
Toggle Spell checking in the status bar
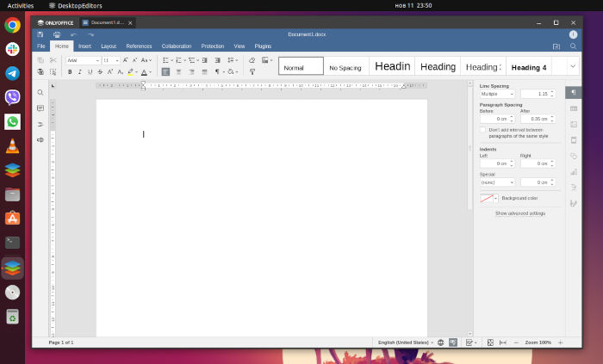pos(453,342)
